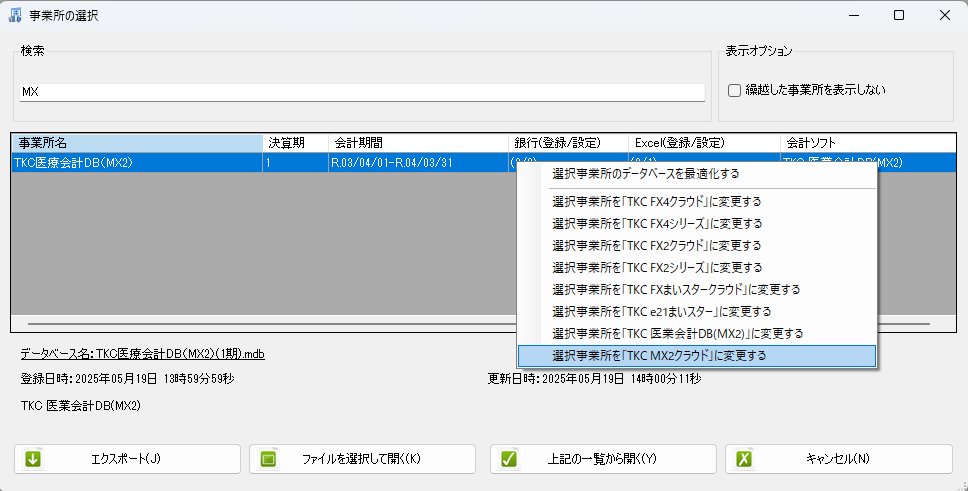Select change to TKC FX4シリーズ
The image size is (968, 491).
pos(696,224)
